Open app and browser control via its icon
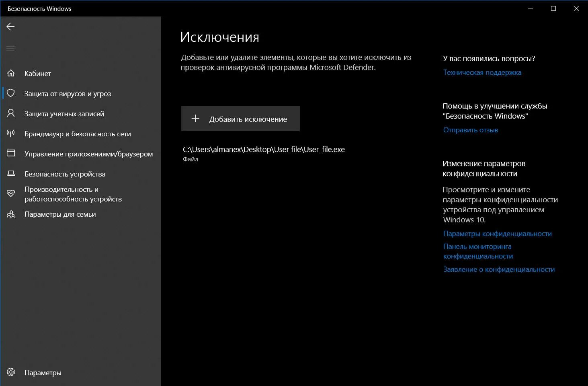 click(11, 154)
